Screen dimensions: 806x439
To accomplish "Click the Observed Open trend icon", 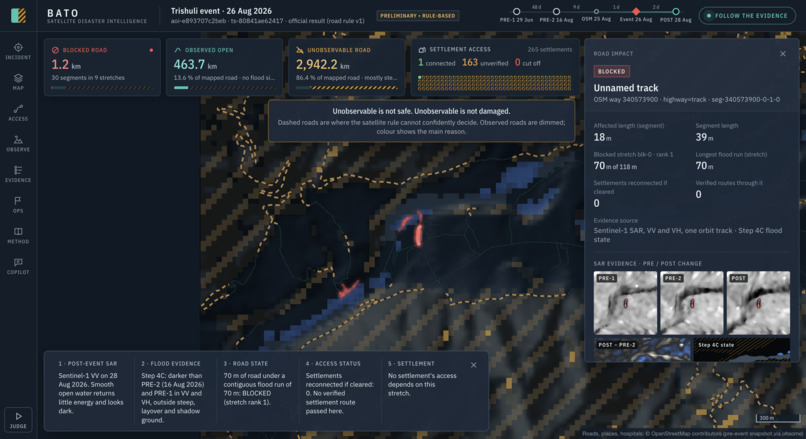I will [177, 50].
